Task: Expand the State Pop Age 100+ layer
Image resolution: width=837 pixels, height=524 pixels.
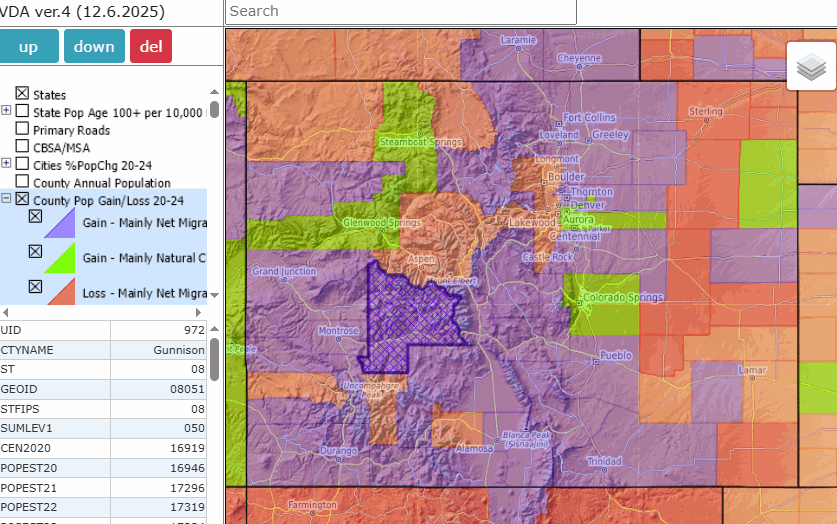Action: (7, 111)
